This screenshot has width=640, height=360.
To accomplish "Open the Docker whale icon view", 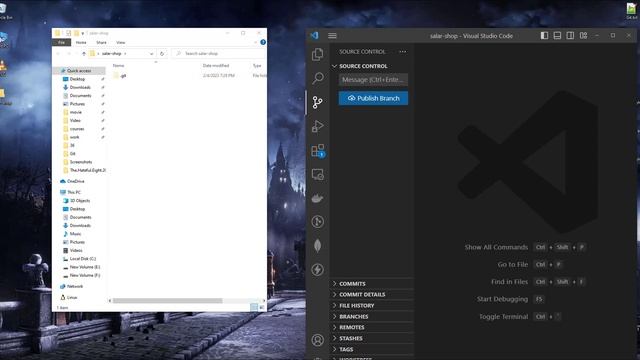I will (x=318, y=198).
